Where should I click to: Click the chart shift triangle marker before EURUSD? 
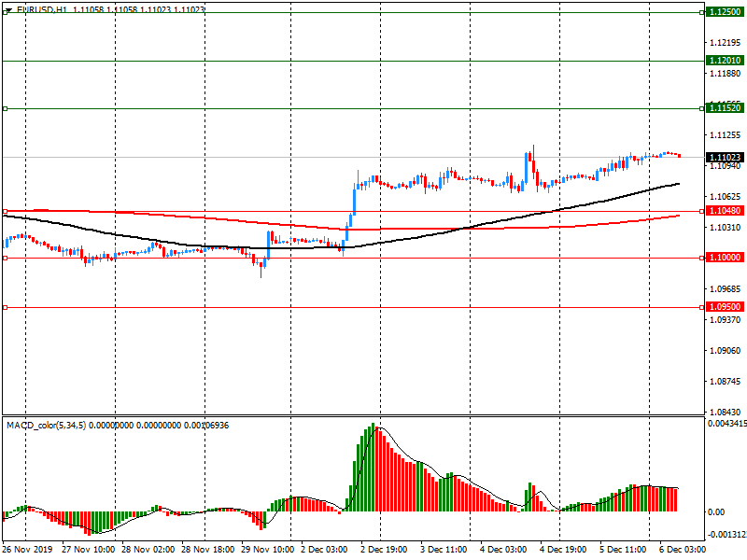8,10
